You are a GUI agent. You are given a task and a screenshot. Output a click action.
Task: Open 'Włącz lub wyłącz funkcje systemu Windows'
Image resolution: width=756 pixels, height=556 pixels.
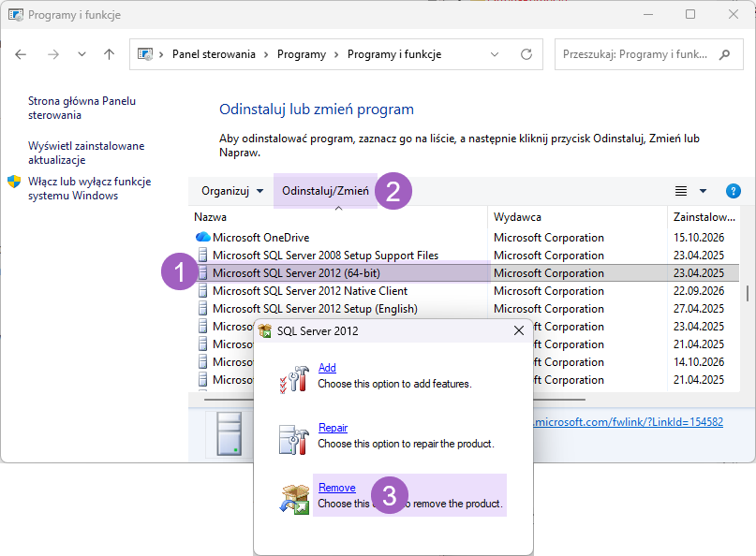pyautogui.click(x=89, y=188)
